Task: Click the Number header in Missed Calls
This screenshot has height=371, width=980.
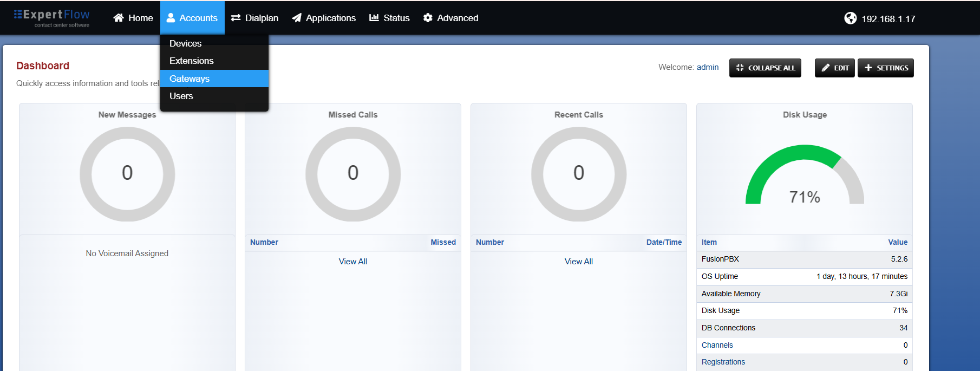Action: coord(264,242)
